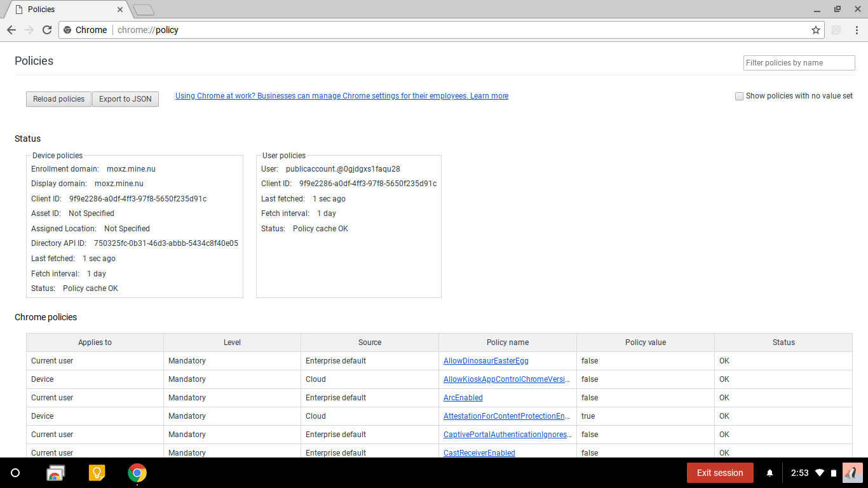
Task: Click Enterprise default in ArcEnabled row
Action: click(336, 398)
